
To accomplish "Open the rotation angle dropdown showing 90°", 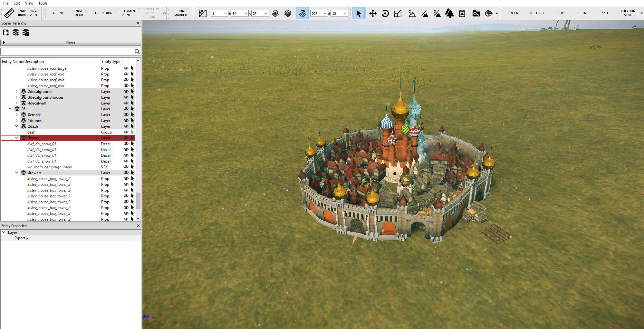I will click(x=325, y=13).
